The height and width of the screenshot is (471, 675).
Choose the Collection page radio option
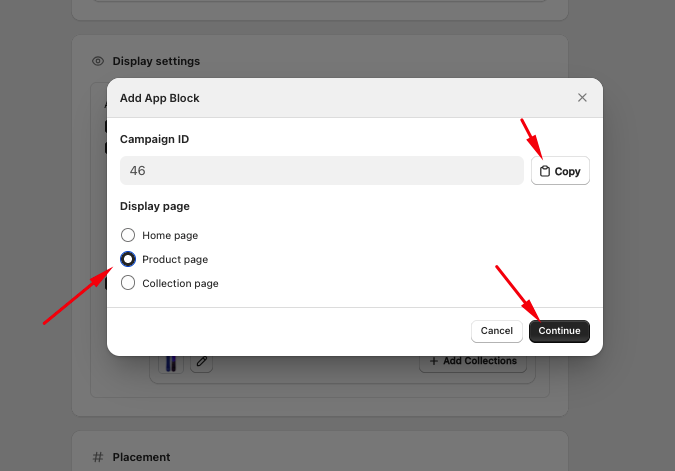[128, 283]
